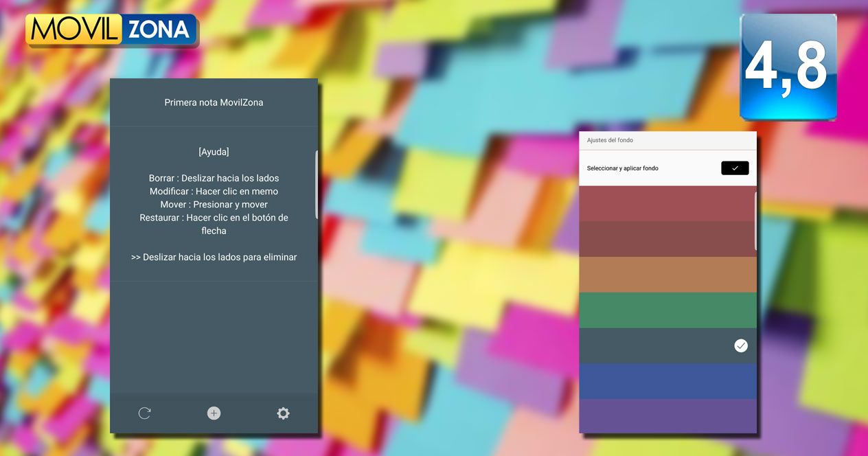Click the white checkmark on slate color
This screenshot has width=868, height=456.
[741, 345]
